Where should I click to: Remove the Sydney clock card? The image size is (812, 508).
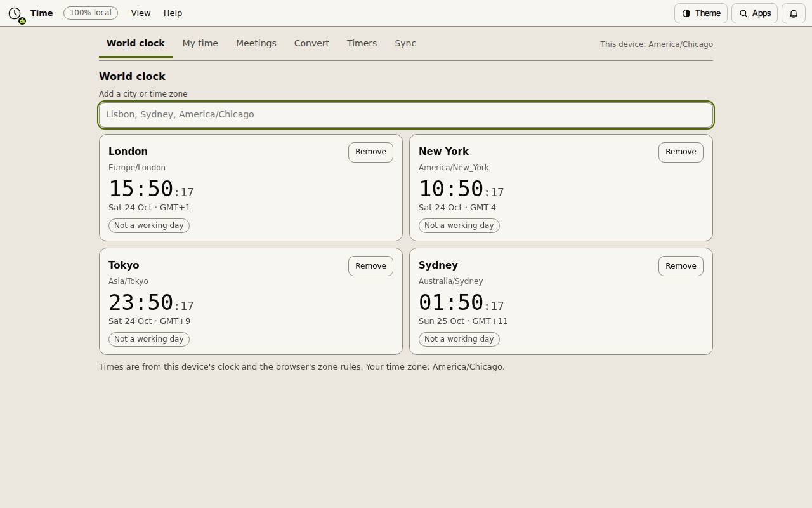click(681, 265)
